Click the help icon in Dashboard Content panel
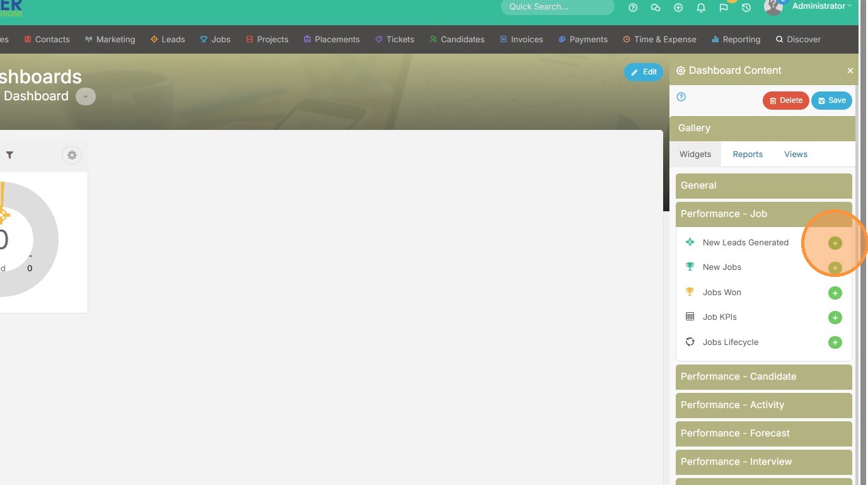 (x=681, y=97)
